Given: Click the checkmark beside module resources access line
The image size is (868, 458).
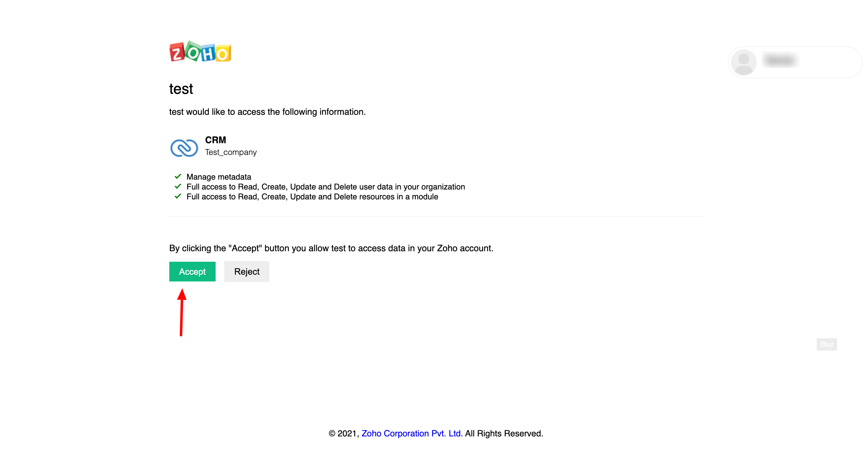Looking at the screenshot, I should (x=178, y=196).
